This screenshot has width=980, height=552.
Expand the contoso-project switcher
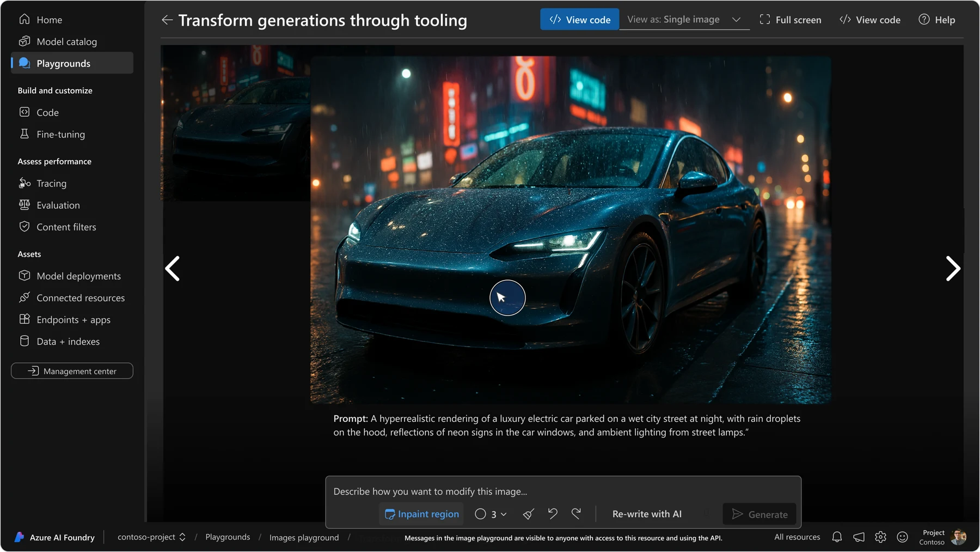[x=152, y=537]
